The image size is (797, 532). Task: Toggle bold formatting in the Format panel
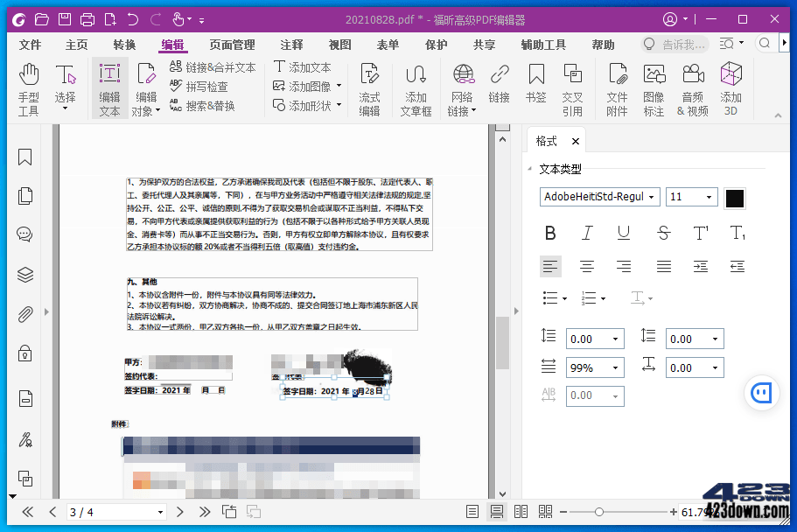coord(550,233)
